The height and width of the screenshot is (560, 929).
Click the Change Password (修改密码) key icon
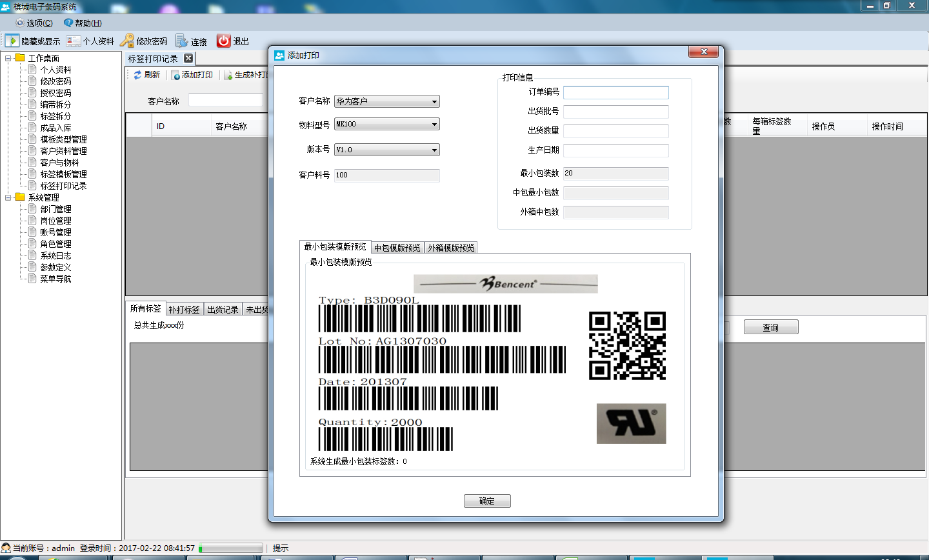point(127,41)
